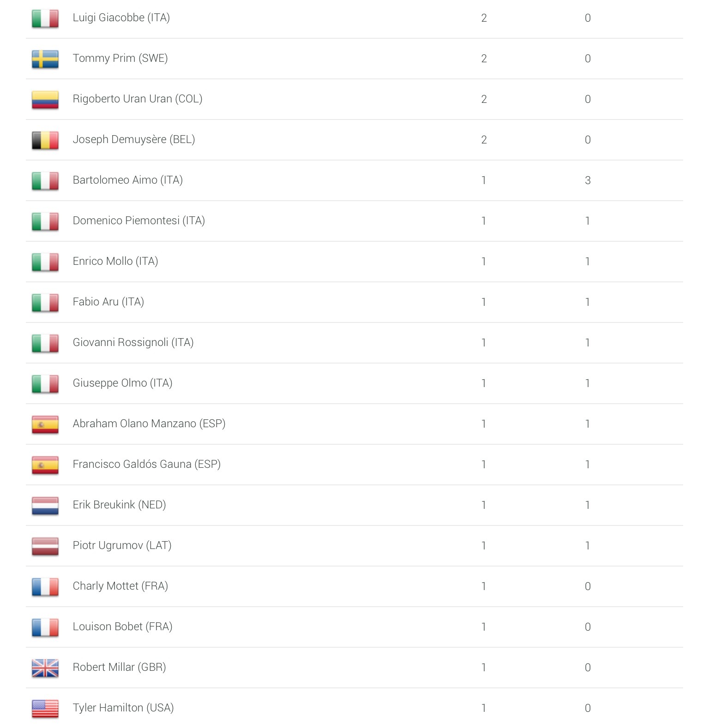Click the Italian flag beside Luigi Giacobbe
This screenshot has width=709, height=728.
pos(45,18)
